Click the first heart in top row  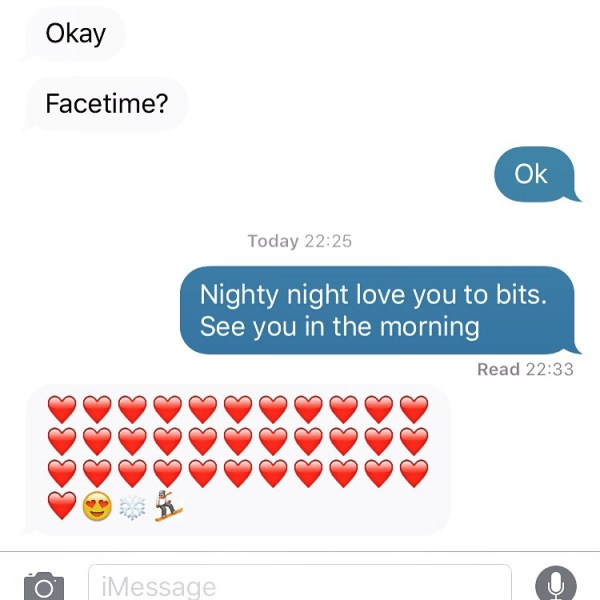(62, 409)
